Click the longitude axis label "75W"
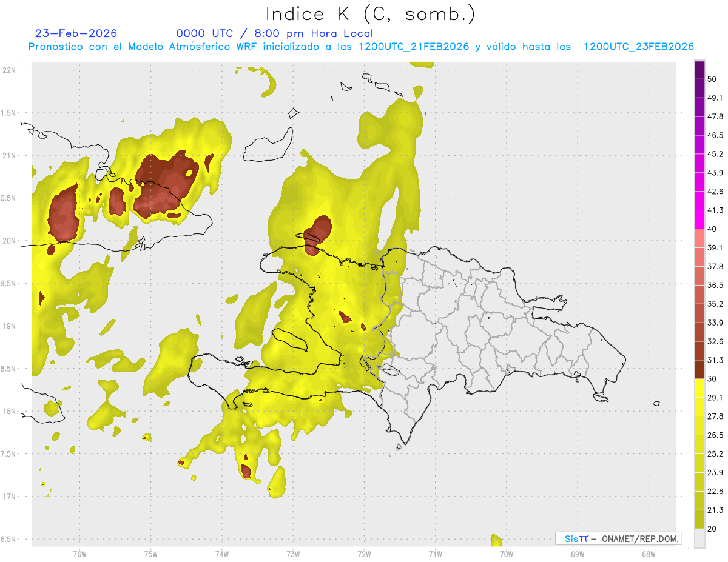The height and width of the screenshot is (562, 728). click(x=150, y=554)
